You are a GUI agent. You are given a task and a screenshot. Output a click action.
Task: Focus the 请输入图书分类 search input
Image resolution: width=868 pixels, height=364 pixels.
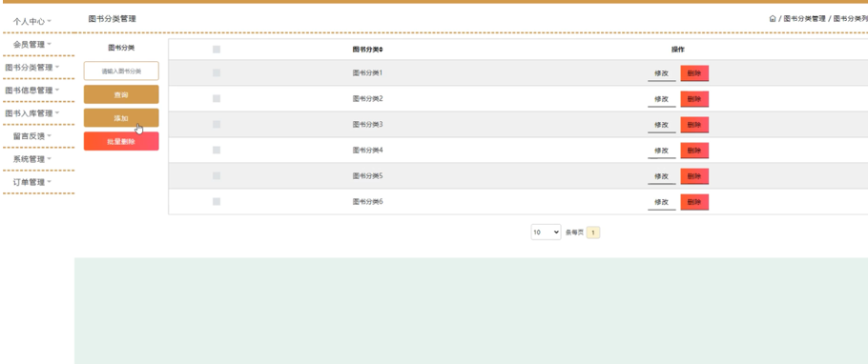pos(121,71)
